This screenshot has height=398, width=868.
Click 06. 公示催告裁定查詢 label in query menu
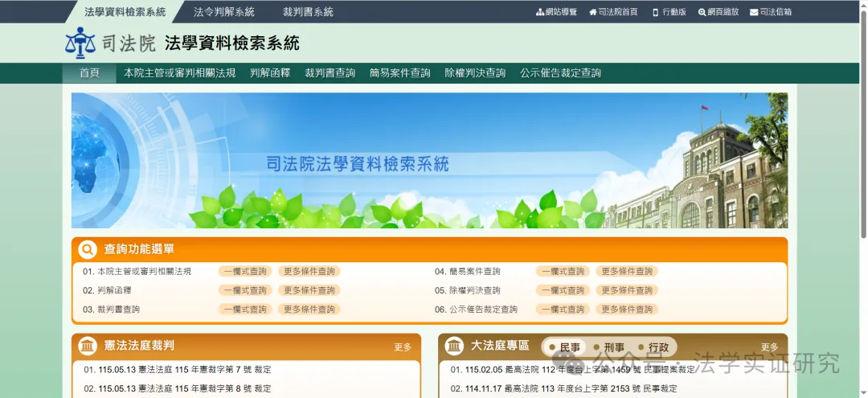click(x=476, y=310)
